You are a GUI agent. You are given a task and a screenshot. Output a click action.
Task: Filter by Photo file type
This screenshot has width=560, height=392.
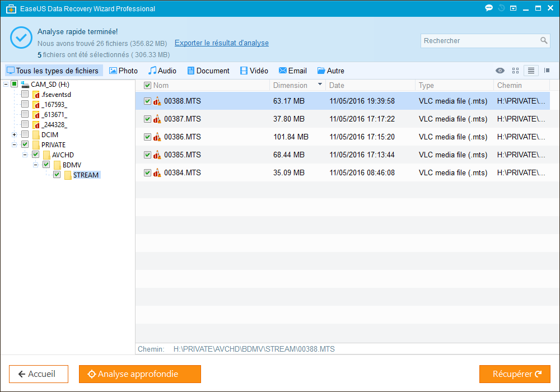pyautogui.click(x=123, y=71)
